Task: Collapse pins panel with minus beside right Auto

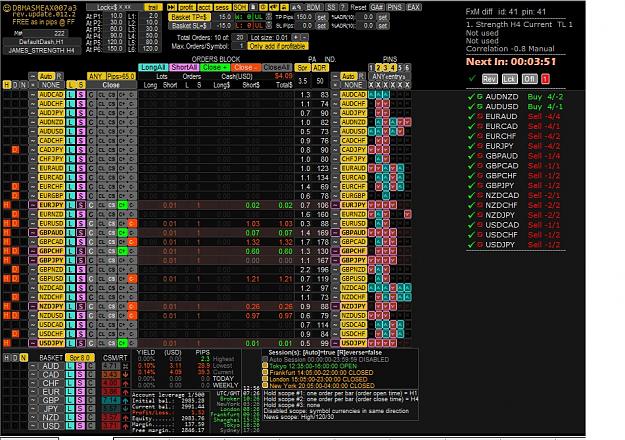Action: (335, 76)
